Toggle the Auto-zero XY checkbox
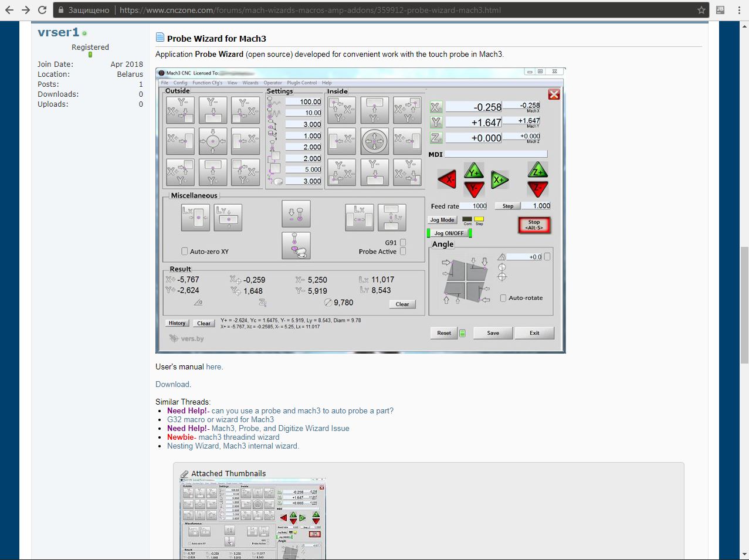Screen dimensions: 749x560 click(185, 252)
